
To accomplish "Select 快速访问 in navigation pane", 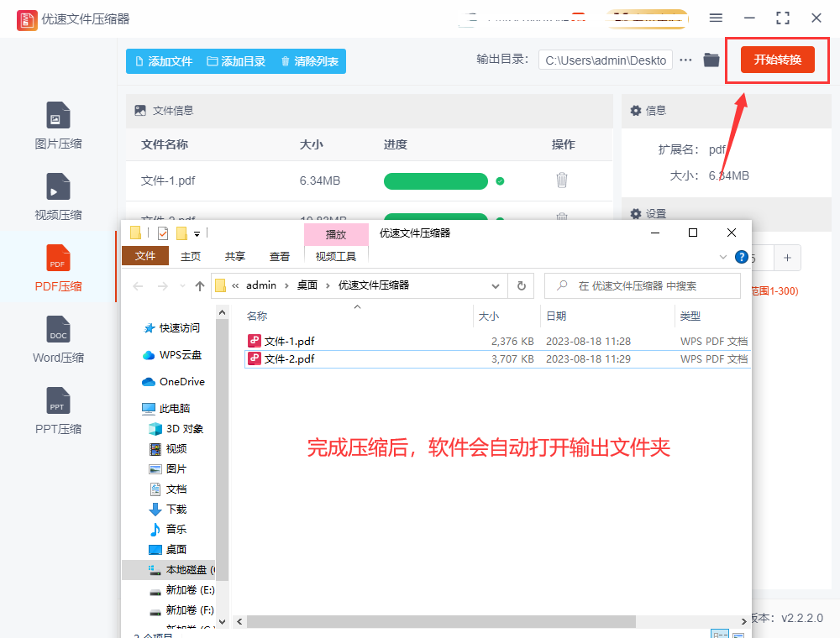I will coord(171,328).
